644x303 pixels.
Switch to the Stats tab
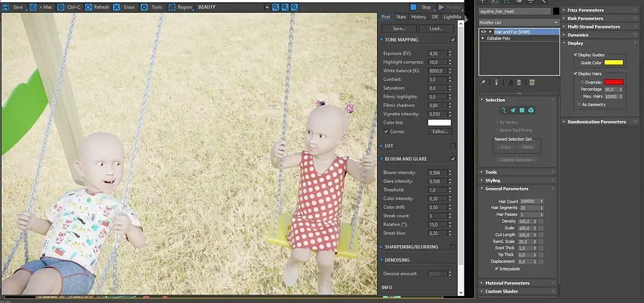(401, 17)
